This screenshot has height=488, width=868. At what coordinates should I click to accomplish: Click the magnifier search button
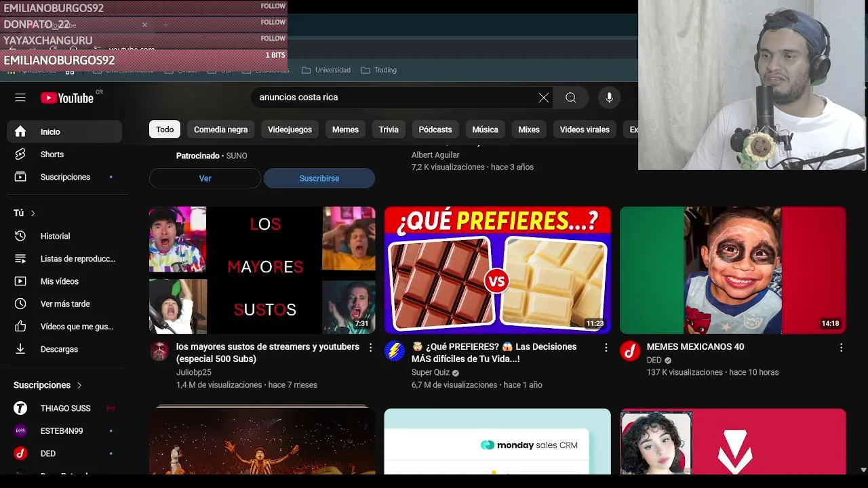(571, 98)
